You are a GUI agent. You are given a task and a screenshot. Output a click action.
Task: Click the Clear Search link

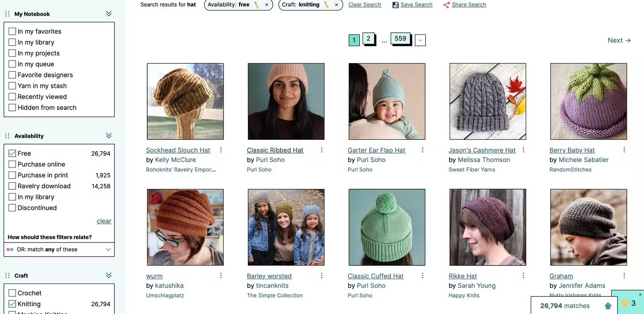coord(365,5)
